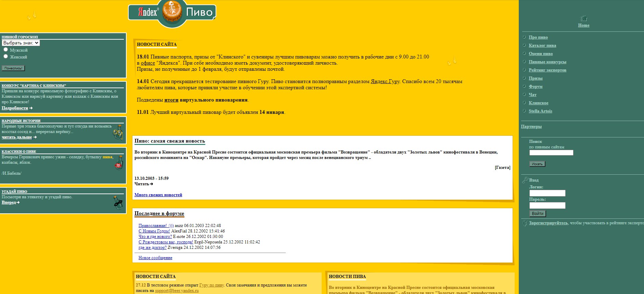
Task: Open the Выбрать знак dropdown
Action: tap(21, 43)
